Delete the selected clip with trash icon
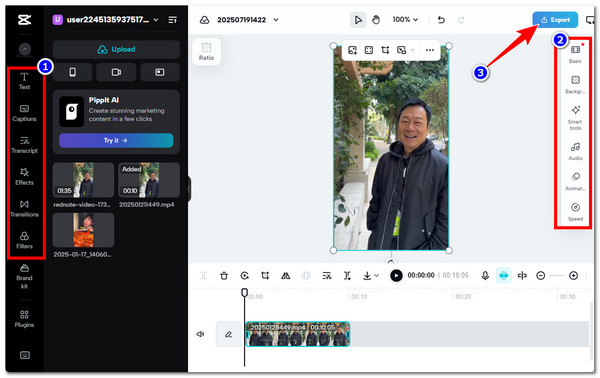Viewport: 600px width, 378px height. [x=224, y=275]
